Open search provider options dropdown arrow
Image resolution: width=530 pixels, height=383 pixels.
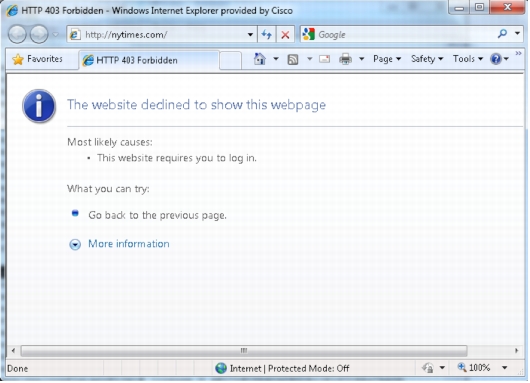[517, 33]
